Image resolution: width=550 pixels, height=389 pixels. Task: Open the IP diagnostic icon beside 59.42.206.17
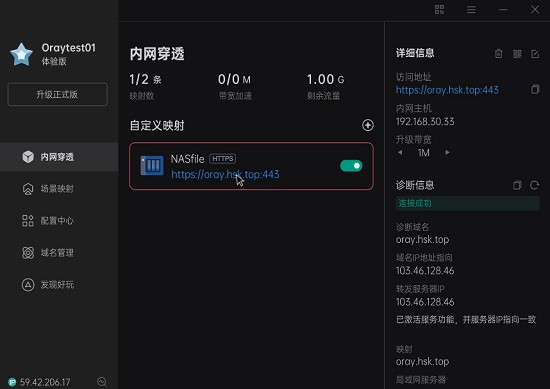tap(102, 382)
